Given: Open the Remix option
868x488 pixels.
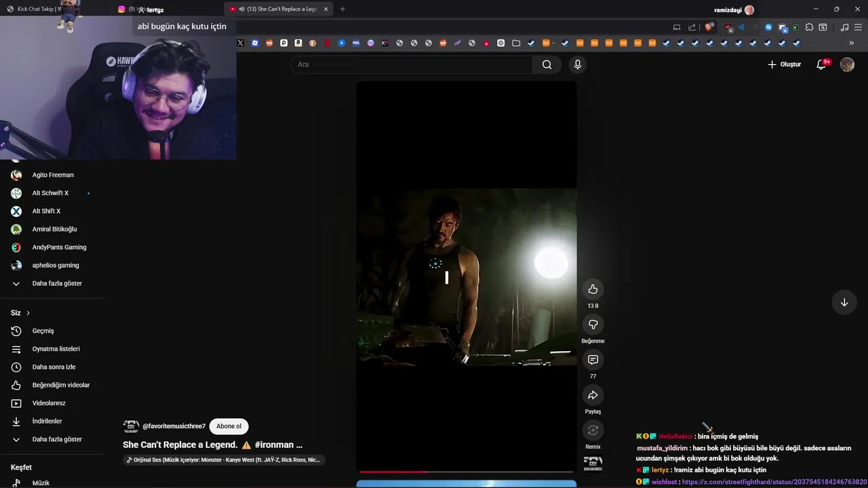Looking at the screenshot, I should point(593,430).
